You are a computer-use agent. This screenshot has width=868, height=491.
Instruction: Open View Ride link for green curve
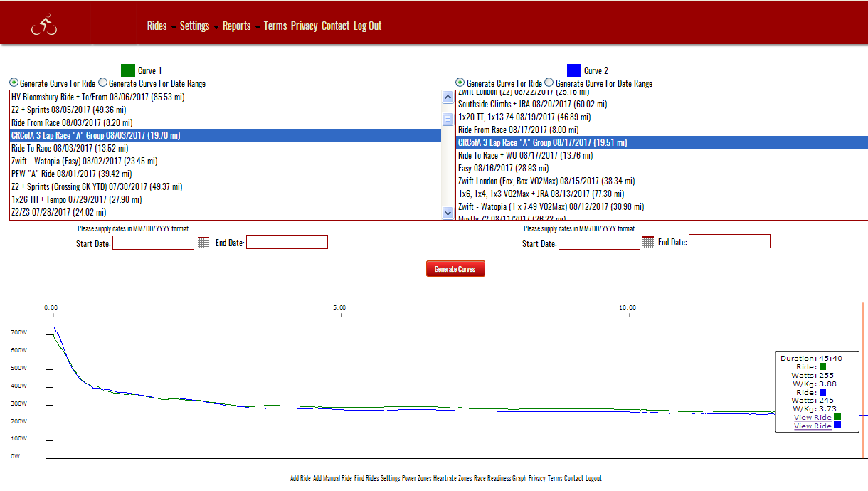point(813,418)
